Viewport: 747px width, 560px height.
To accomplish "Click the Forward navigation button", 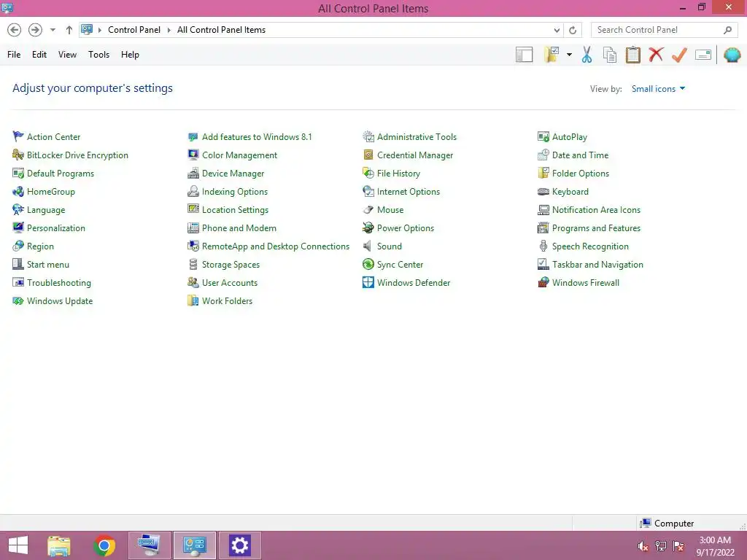I will click(35, 30).
